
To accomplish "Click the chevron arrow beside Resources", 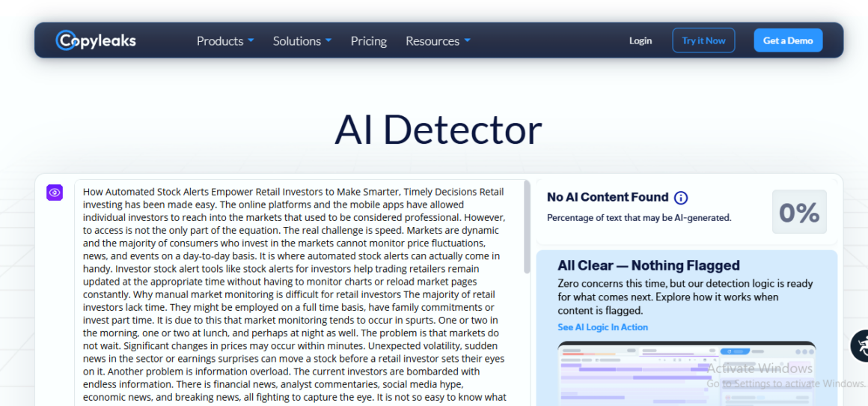I will (468, 40).
